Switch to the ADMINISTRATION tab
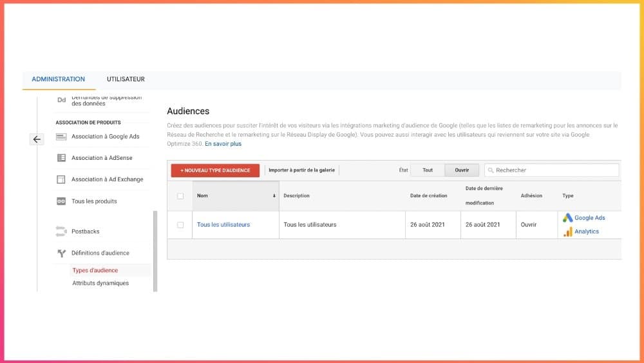Viewport: 644px width, 363px height. coord(59,79)
